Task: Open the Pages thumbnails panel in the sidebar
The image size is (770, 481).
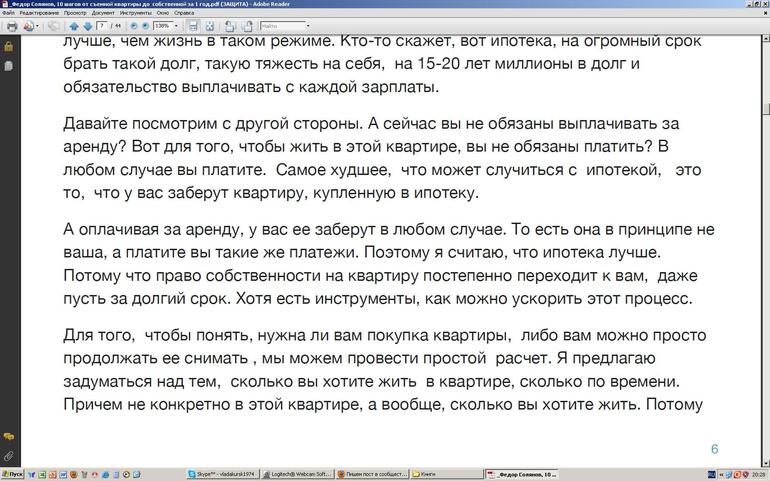Action: pos(8,65)
